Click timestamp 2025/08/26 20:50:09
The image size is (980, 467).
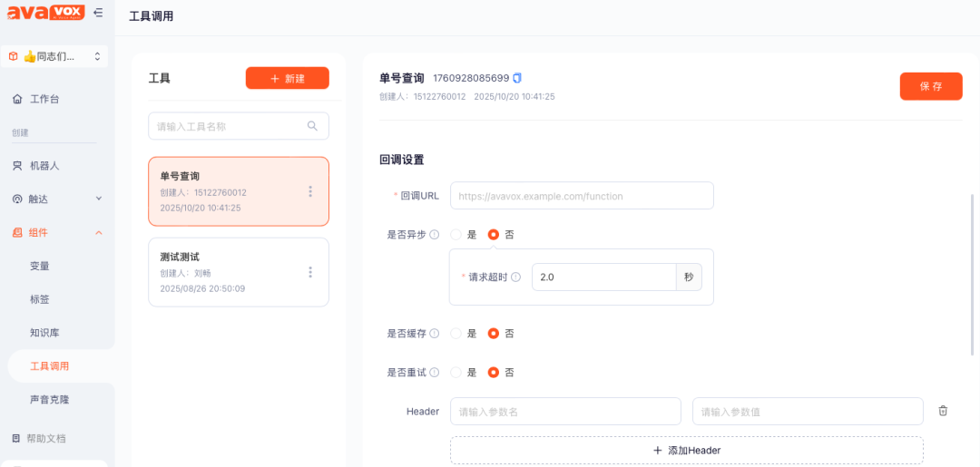click(x=202, y=289)
